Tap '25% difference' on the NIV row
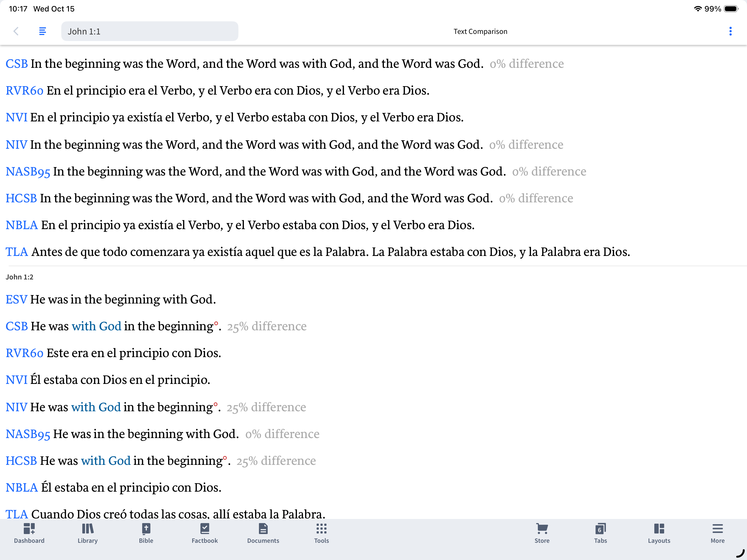747x560 pixels. 266,408
